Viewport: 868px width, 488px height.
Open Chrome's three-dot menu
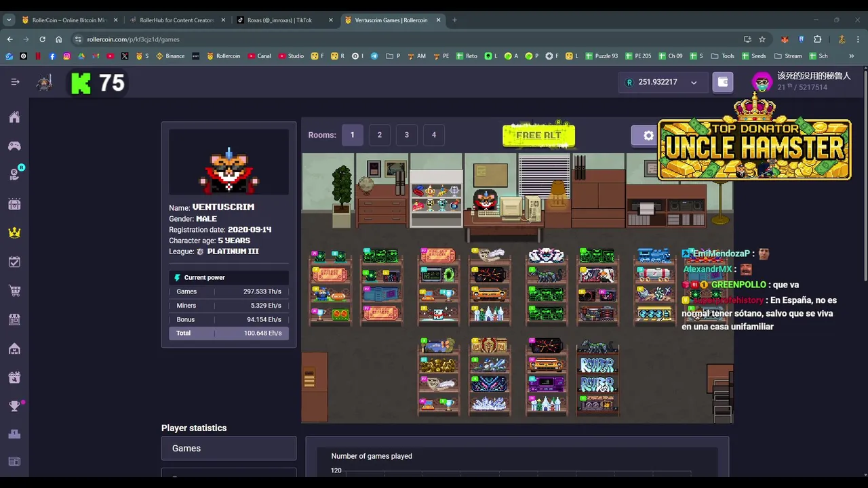[858, 39]
